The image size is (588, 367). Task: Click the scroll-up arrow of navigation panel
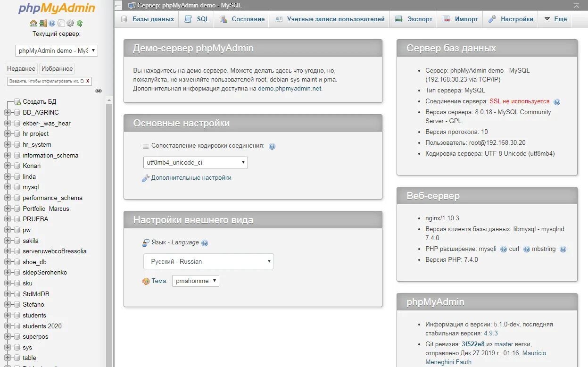point(109,100)
